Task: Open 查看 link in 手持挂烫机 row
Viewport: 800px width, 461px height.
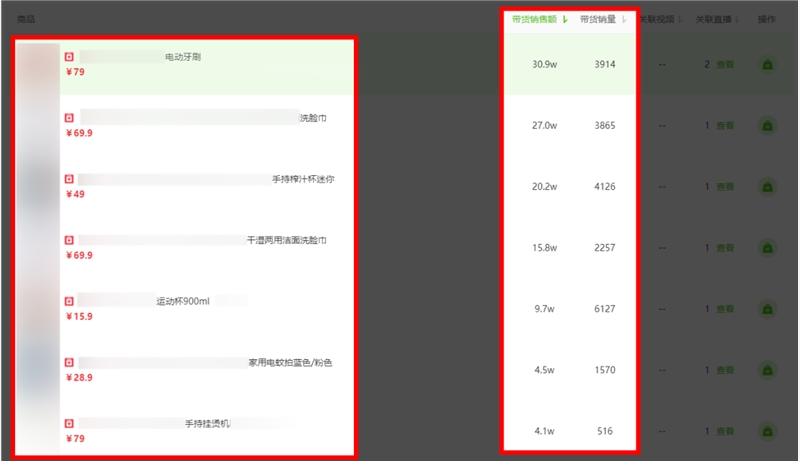Action: click(725, 431)
